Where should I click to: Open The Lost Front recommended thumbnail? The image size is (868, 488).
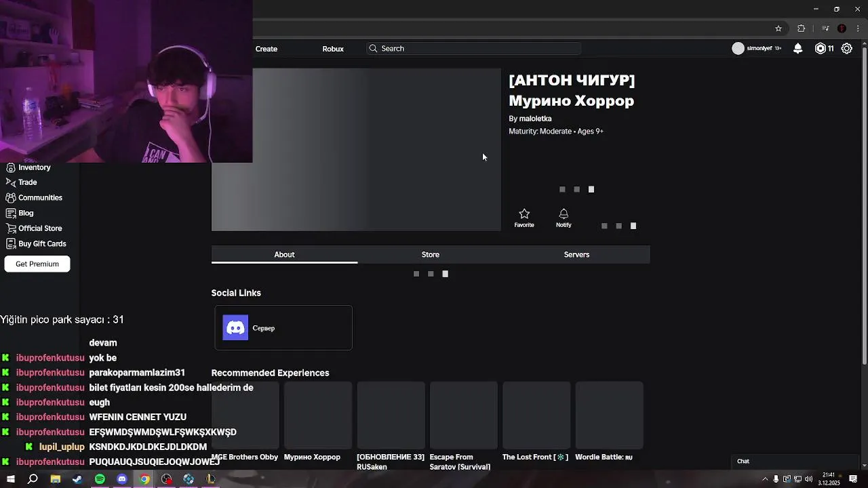(x=536, y=415)
